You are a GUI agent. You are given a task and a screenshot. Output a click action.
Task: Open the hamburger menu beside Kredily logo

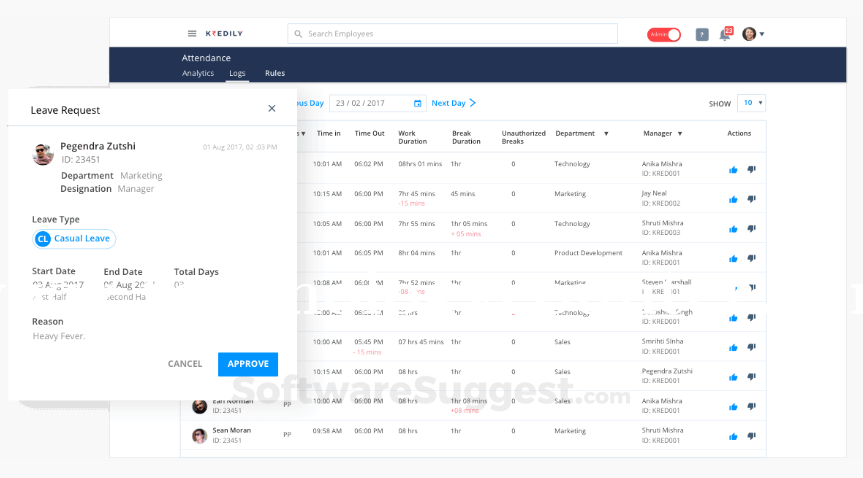coord(192,34)
